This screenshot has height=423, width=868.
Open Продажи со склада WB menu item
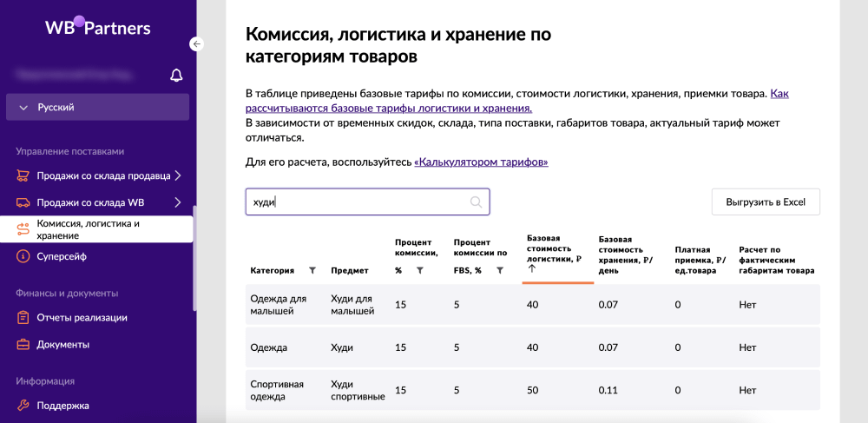click(x=91, y=202)
